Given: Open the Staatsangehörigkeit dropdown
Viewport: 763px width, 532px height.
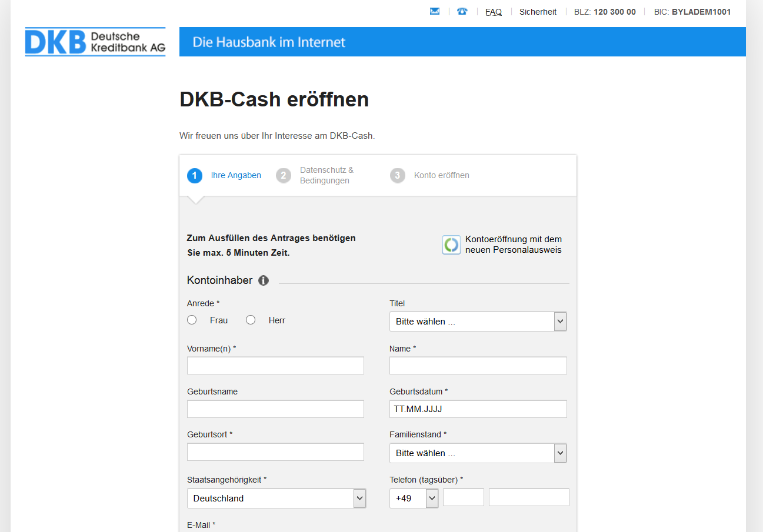Looking at the screenshot, I should tap(276, 498).
